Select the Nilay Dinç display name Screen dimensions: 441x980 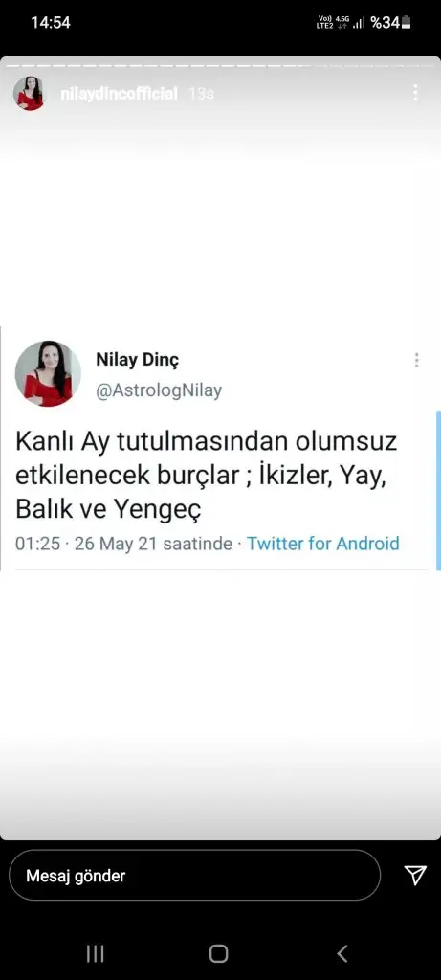pos(138,360)
